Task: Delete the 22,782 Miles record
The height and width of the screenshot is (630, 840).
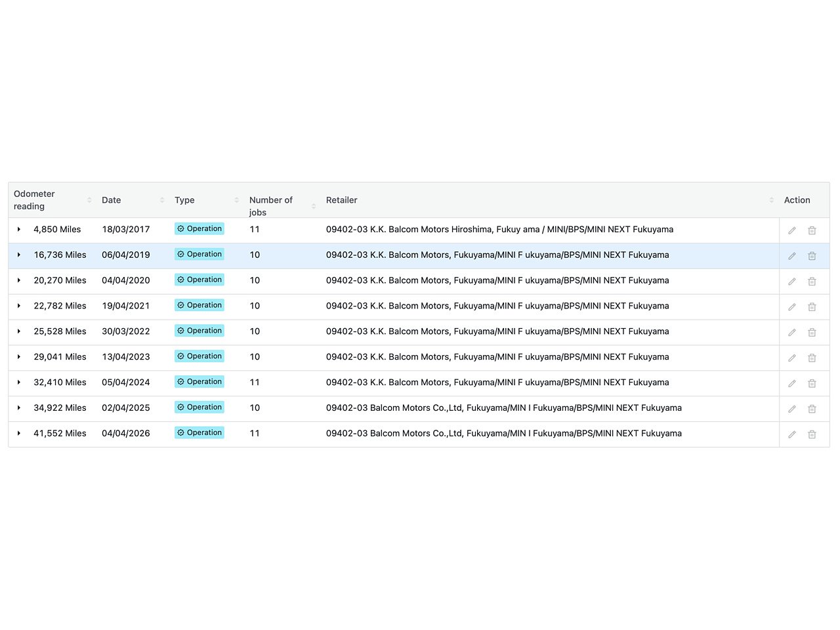Action: (x=812, y=307)
